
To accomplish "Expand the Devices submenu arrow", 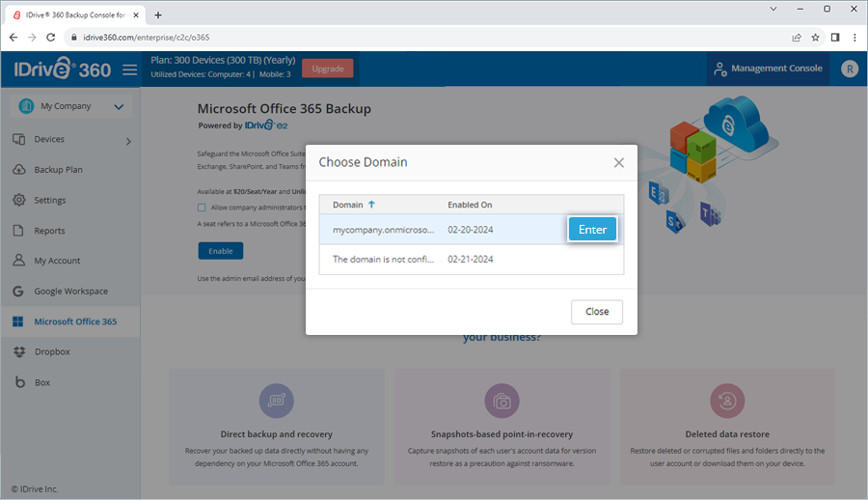I will (128, 141).
